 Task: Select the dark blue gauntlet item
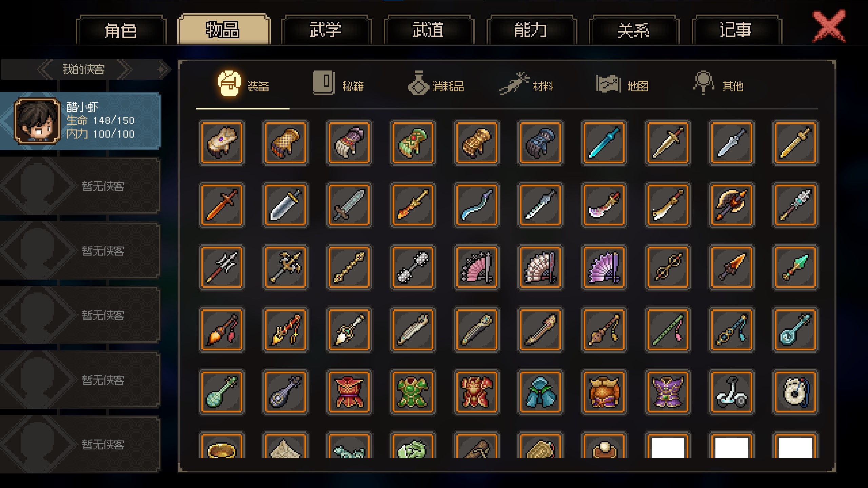click(540, 143)
